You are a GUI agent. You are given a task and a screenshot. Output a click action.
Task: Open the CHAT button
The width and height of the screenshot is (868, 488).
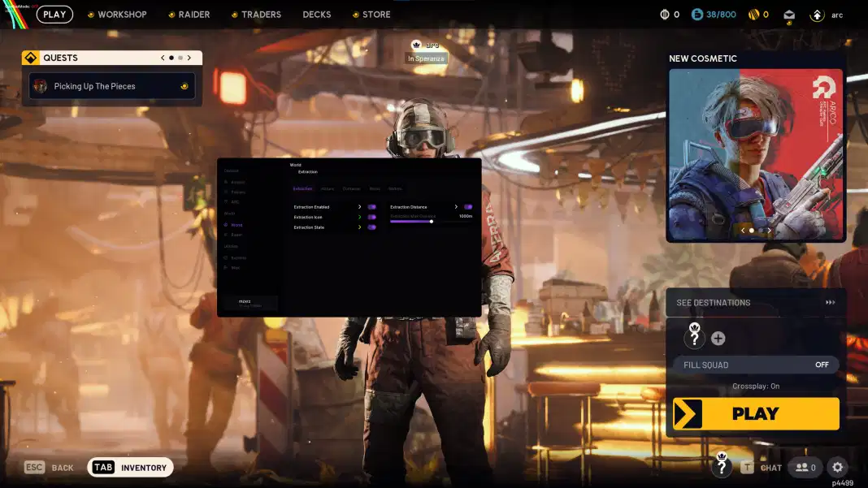pos(771,468)
